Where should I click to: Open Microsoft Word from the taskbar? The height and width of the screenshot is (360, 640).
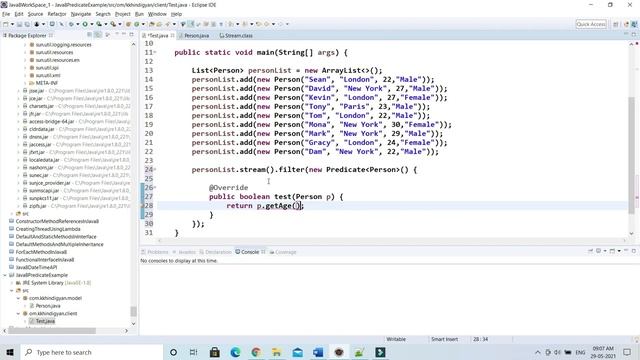pos(318,352)
